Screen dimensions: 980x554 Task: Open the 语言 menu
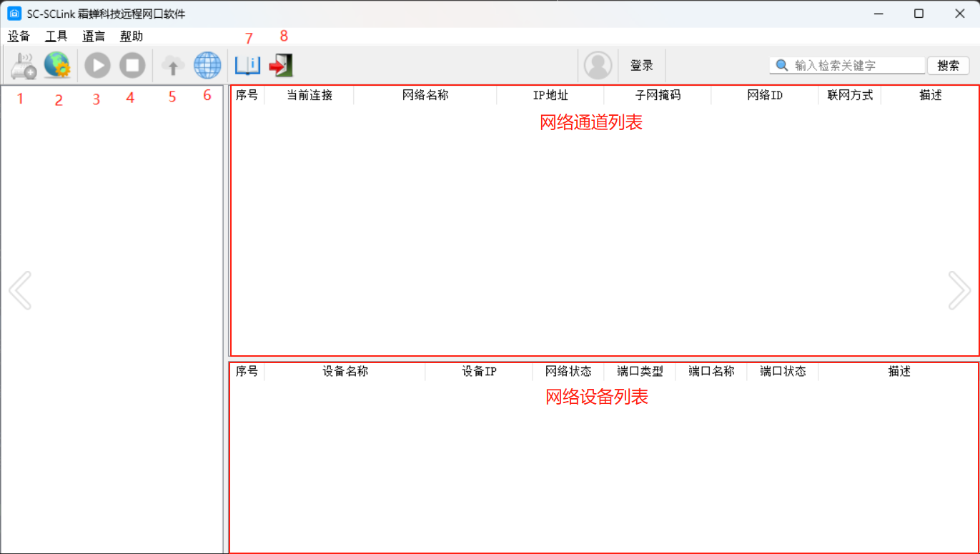pyautogui.click(x=94, y=36)
